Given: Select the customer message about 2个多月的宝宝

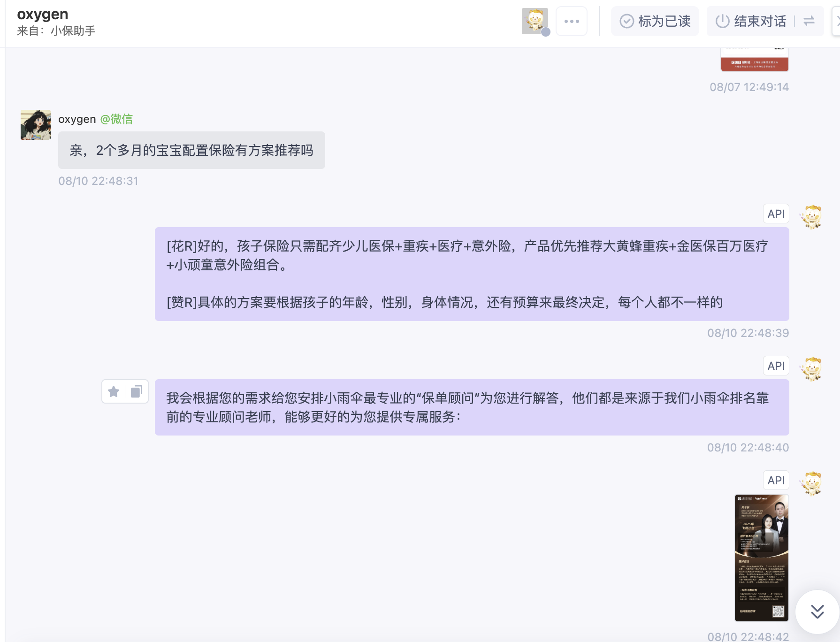Looking at the screenshot, I should (x=191, y=150).
